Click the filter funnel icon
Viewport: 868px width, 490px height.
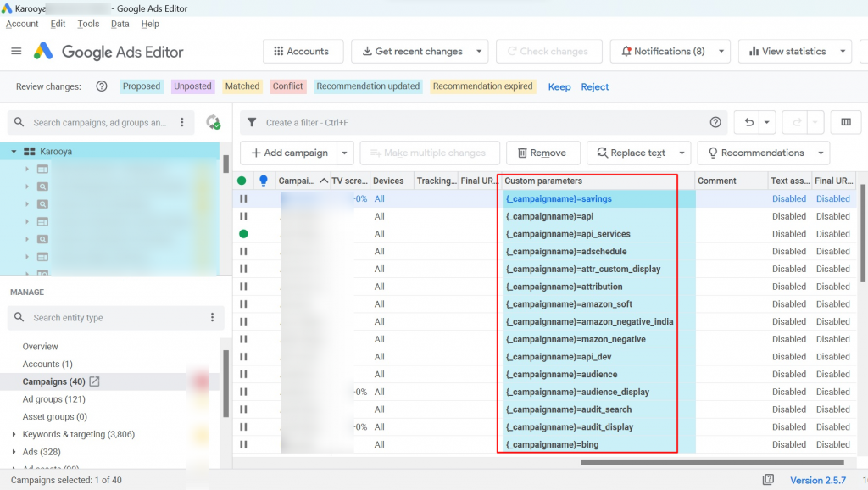[252, 122]
